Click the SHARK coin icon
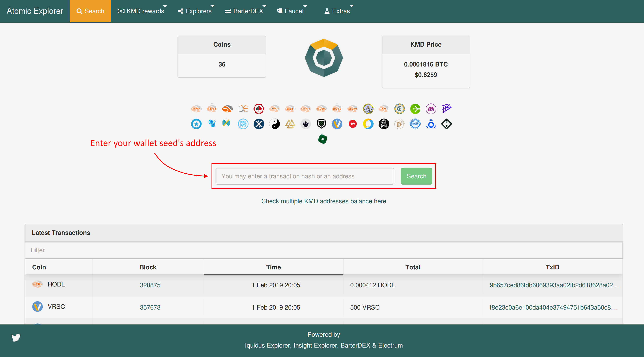644x357 pixels. pos(196,109)
